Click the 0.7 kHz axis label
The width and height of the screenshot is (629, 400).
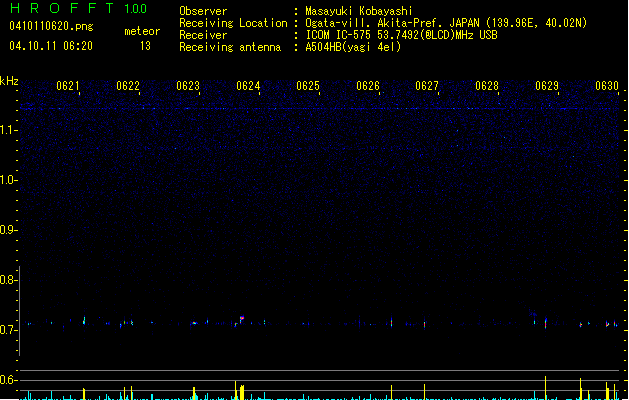(x=7, y=330)
